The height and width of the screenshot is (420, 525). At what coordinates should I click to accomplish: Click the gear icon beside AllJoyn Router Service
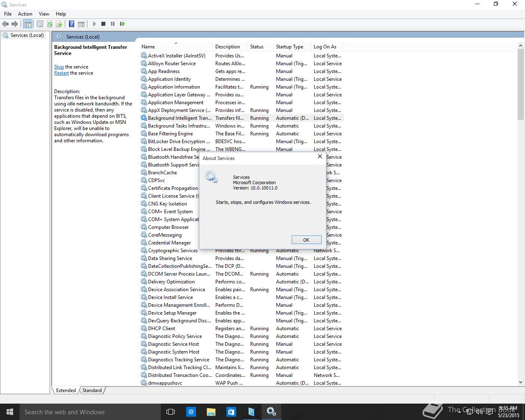144,63
